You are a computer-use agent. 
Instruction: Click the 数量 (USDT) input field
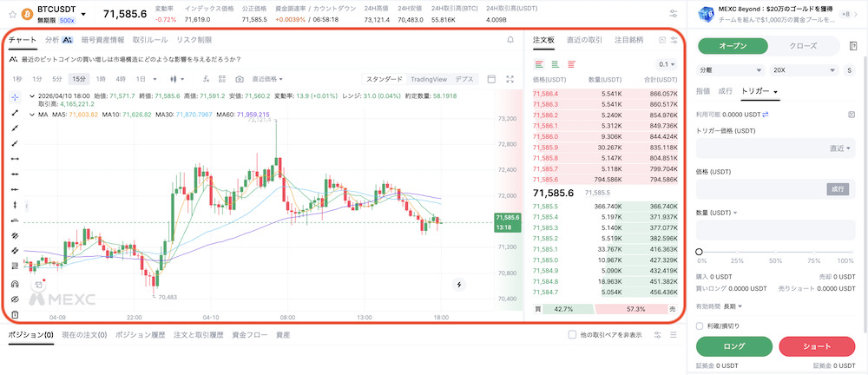point(775,230)
